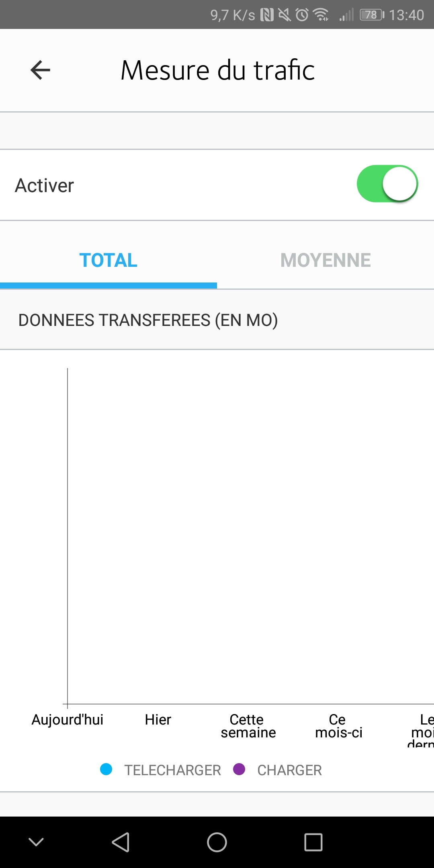The width and height of the screenshot is (434, 868).
Task: Select the CHARGER legend label
Action: click(289, 770)
